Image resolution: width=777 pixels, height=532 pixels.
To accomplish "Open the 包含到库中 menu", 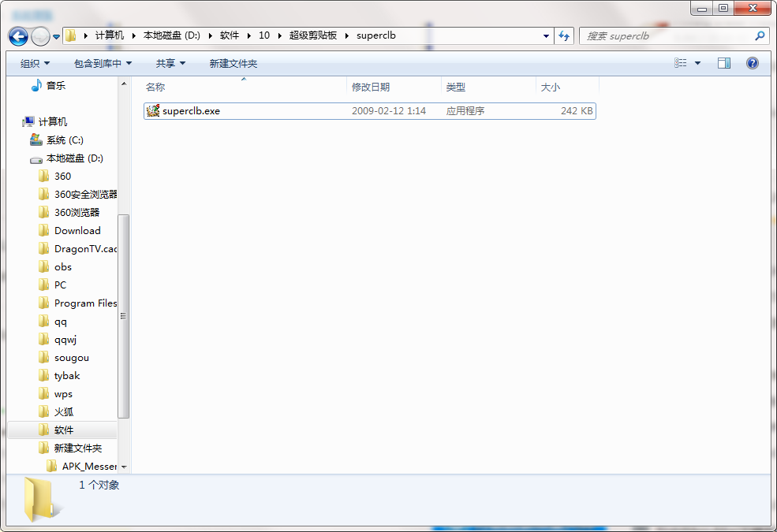I will tap(103, 63).
